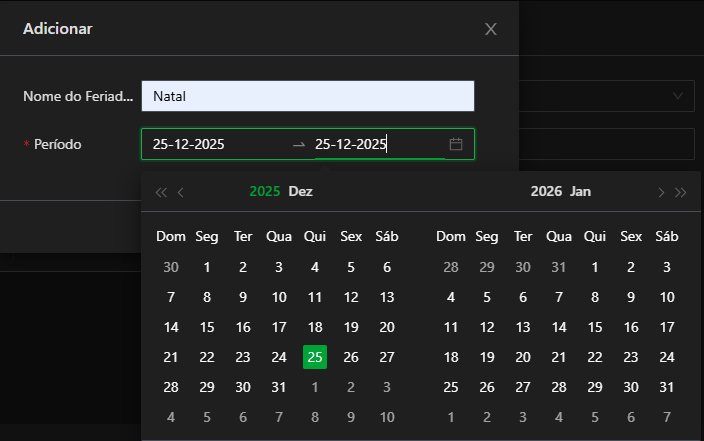The image size is (704, 441).
Task: Click Qua weekday header in Jan calendar
Action: pyautogui.click(x=559, y=236)
